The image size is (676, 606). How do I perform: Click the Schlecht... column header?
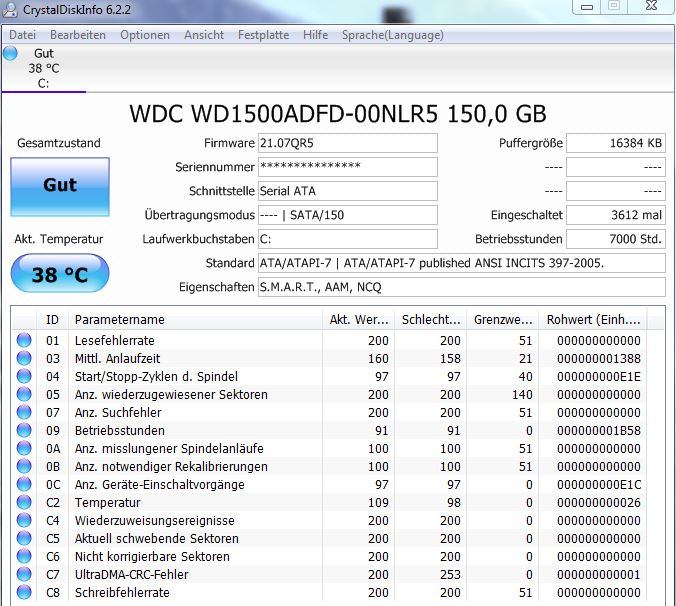pos(431,320)
